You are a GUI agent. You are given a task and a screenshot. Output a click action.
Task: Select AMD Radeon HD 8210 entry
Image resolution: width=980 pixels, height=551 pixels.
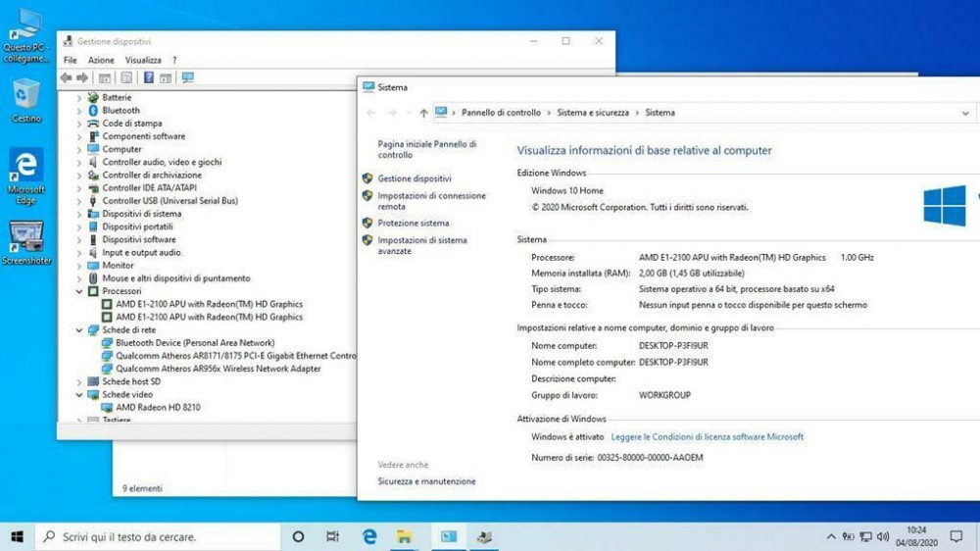[x=158, y=407]
